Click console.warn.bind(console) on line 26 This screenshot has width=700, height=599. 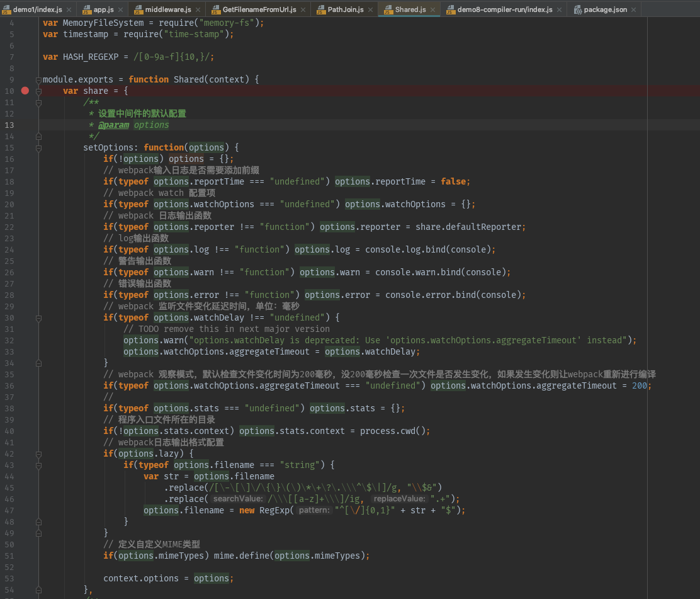440,272
